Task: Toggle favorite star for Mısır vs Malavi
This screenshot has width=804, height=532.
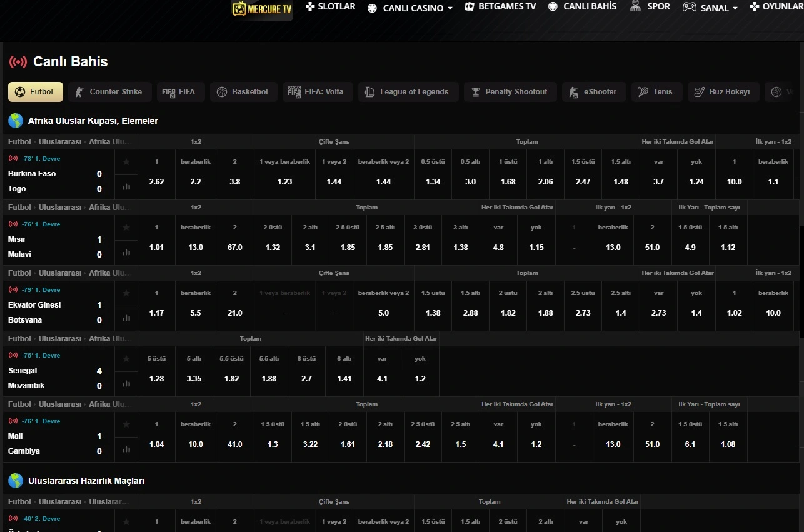Action: [126, 228]
